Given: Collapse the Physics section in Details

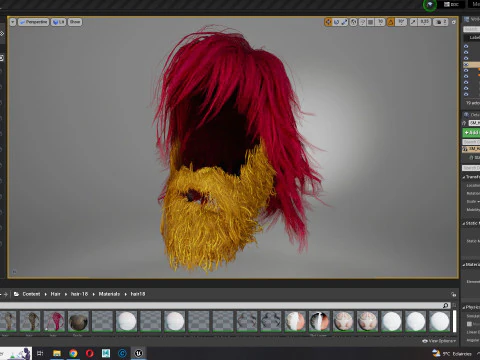Looking at the screenshot, I should (x=464, y=307).
